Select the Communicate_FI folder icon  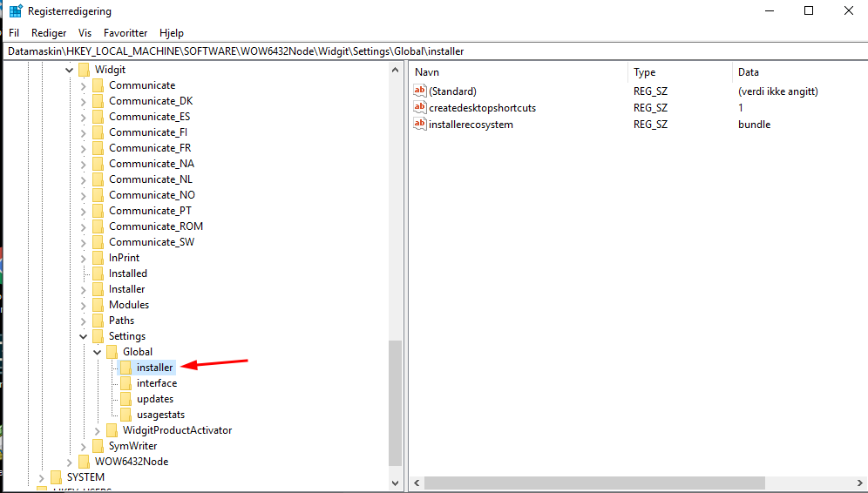tap(98, 132)
